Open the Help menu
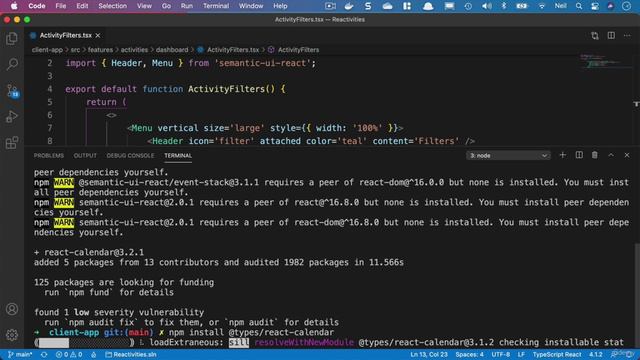 280,6
